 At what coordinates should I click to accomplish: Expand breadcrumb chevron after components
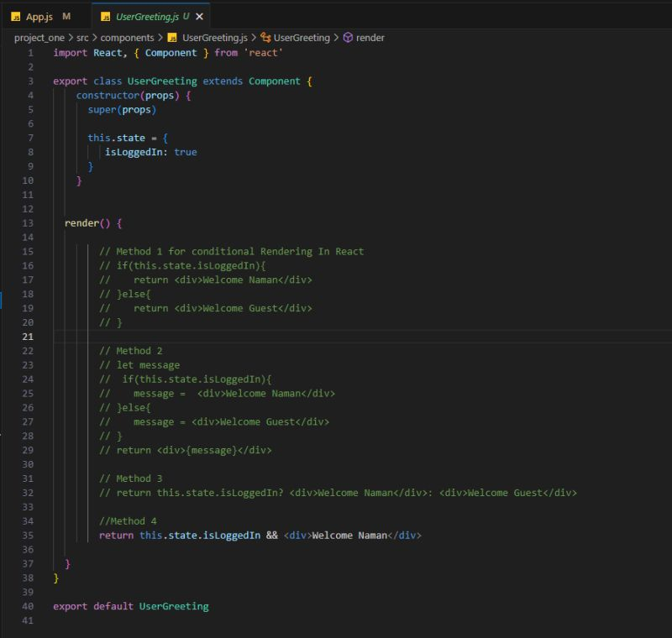[x=160, y=38]
